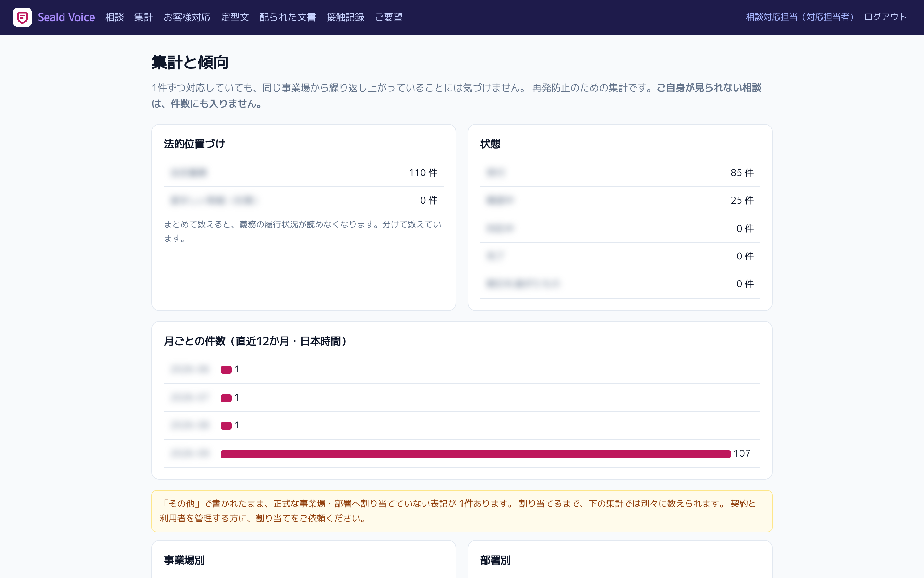
Task: Click the yellow 「その他」 unassigned notice banner
Action: pyautogui.click(x=462, y=511)
